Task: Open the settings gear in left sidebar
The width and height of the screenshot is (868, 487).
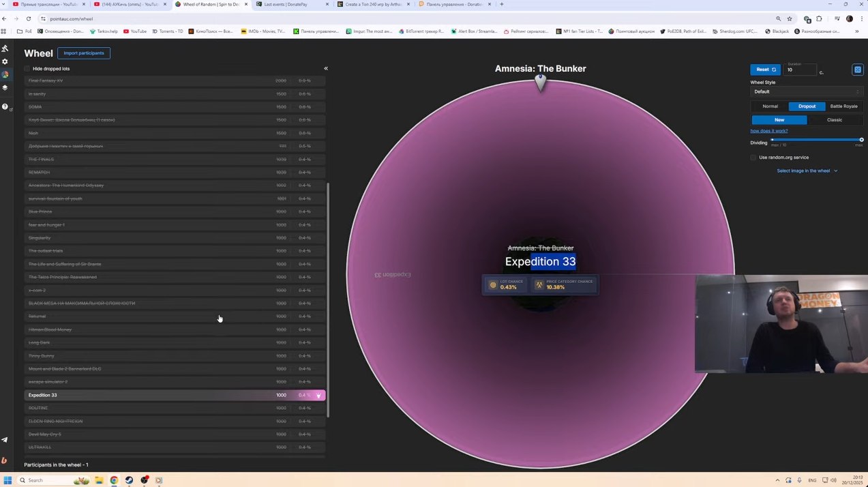Action: pyautogui.click(x=5, y=61)
